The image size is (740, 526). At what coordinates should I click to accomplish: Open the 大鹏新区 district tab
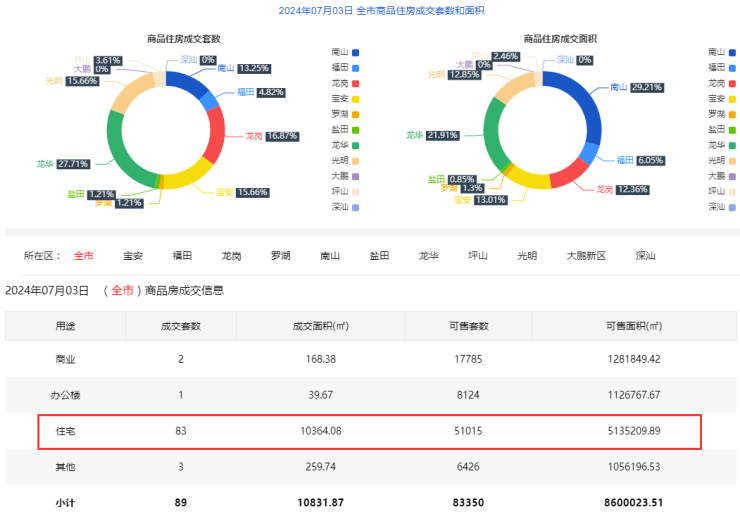pyautogui.click(x=586, y=256)
